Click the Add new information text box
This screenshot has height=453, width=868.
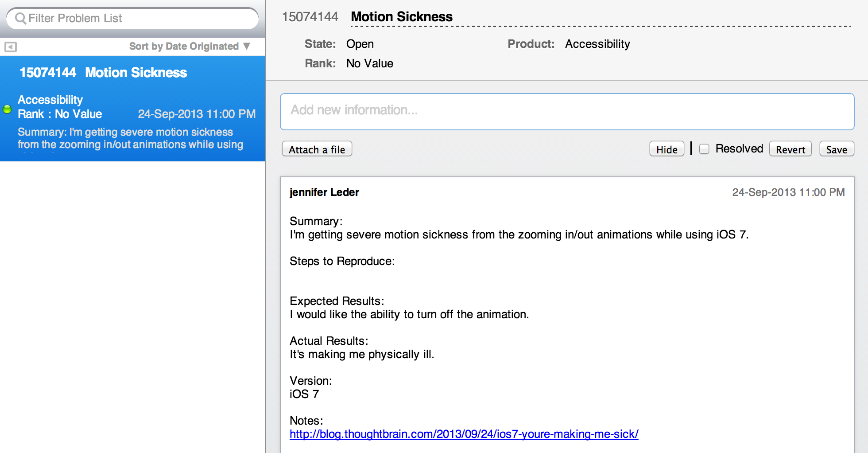567,112
